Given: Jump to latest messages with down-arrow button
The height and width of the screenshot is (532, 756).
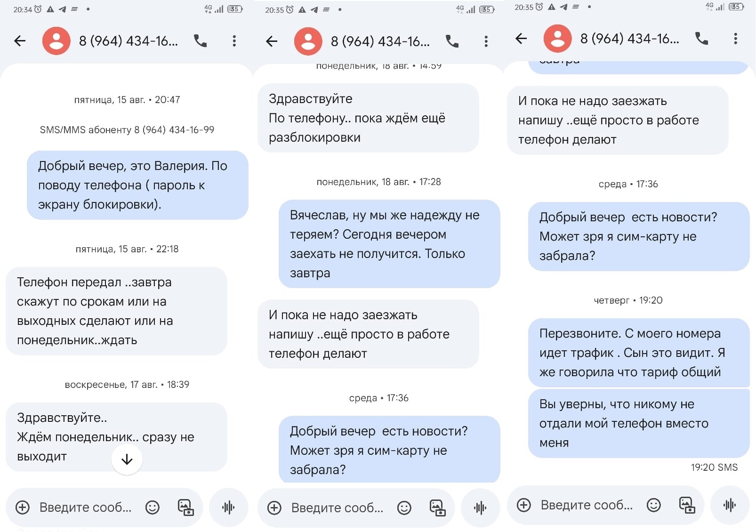Looking at the screenshot, I should pyautogui.click(x=127, y=459).
